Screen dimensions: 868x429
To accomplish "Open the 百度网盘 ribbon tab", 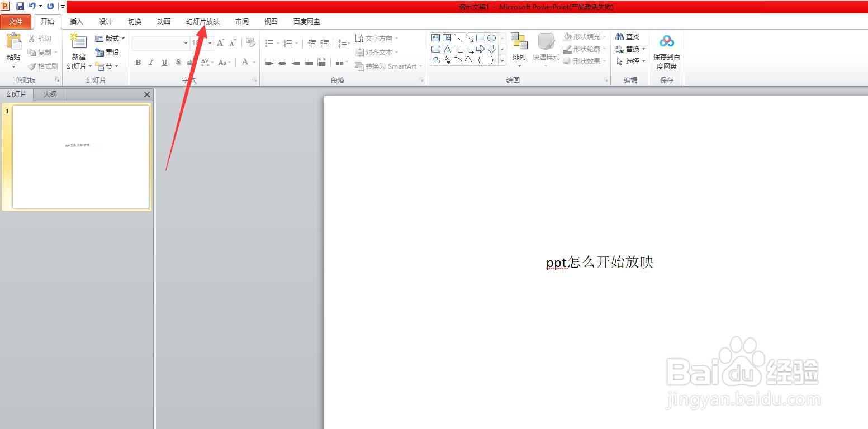I will [307, 22].
